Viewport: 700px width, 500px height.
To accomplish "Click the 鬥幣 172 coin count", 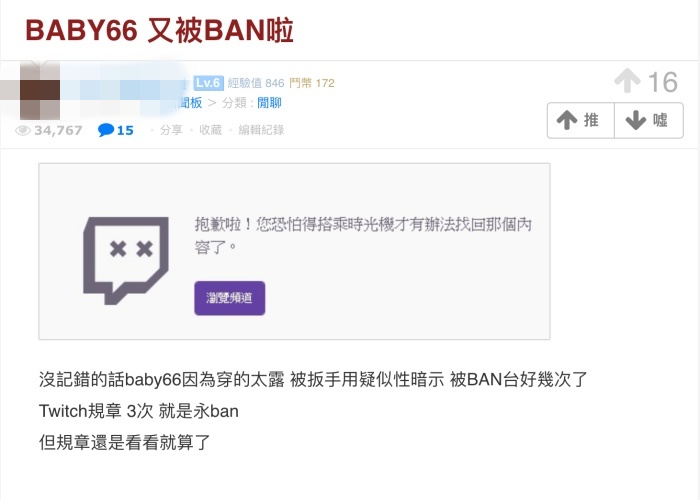I will (312, 83).
